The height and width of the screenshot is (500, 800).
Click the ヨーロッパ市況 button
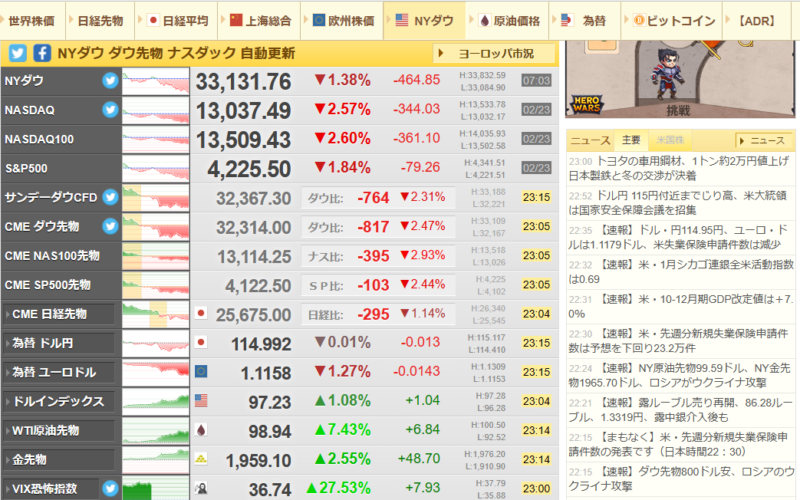494,53
